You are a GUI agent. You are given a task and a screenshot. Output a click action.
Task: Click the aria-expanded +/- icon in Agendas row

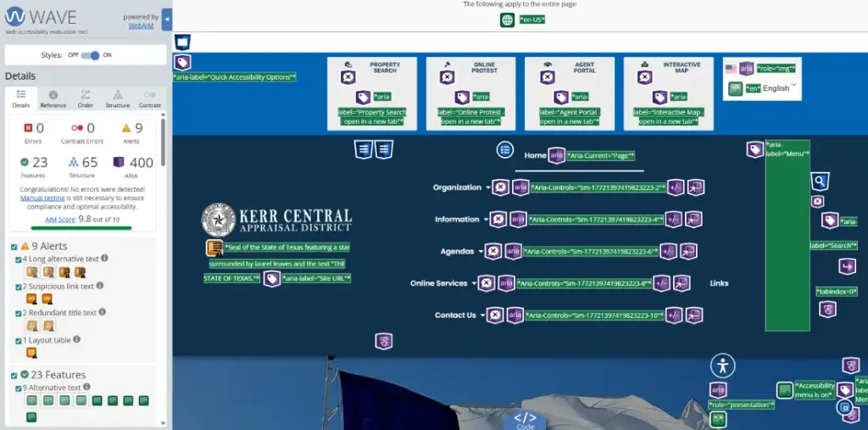click(669, 252)
